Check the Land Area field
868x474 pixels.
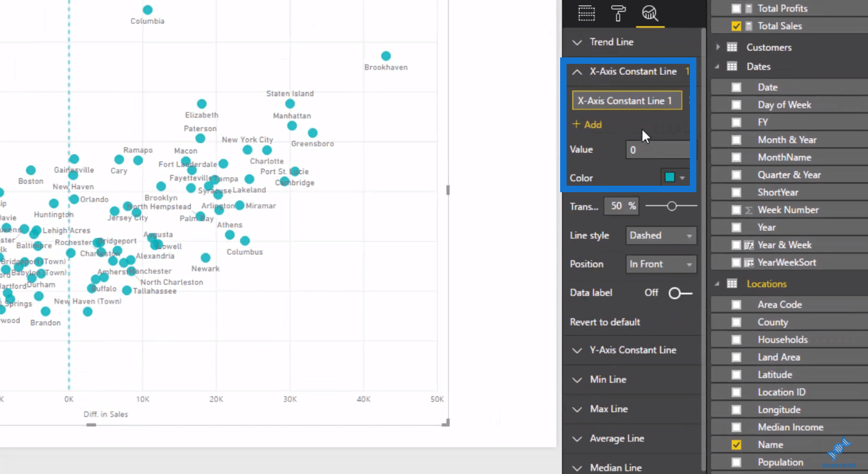pos(736,357)
